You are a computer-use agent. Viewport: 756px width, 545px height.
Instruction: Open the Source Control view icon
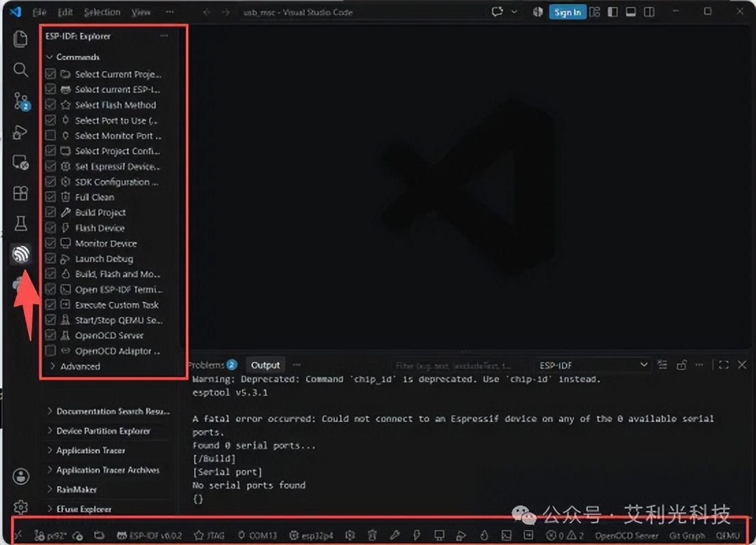tap(21, 101)
